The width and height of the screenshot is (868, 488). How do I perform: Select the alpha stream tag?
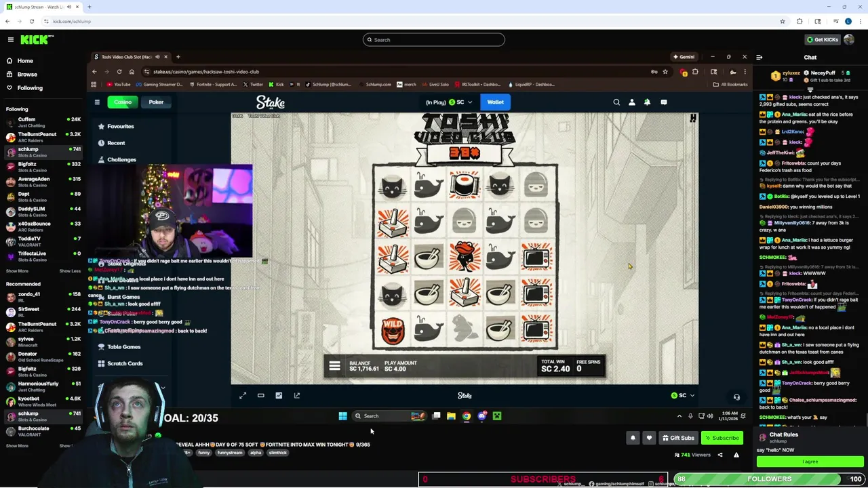256,453
